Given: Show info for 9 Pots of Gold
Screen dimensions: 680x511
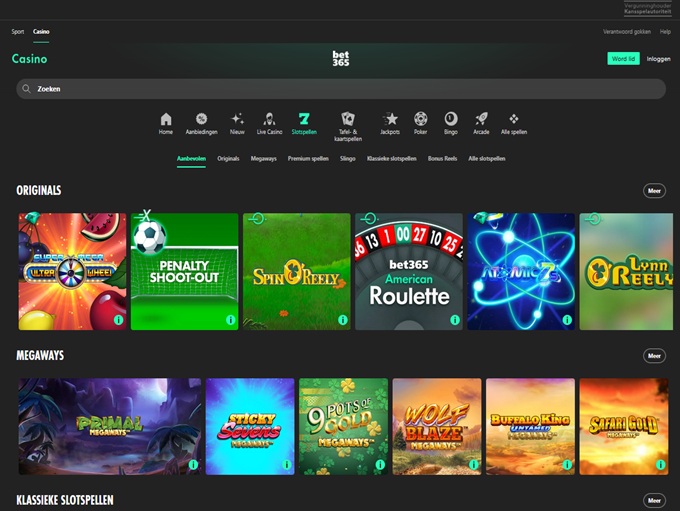Looking at the screenshot, I should (380, 465).
